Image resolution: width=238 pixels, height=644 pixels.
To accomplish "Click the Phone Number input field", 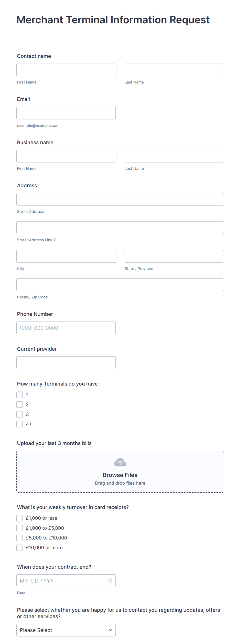I will pyautogui.click(x=66, y=328).
